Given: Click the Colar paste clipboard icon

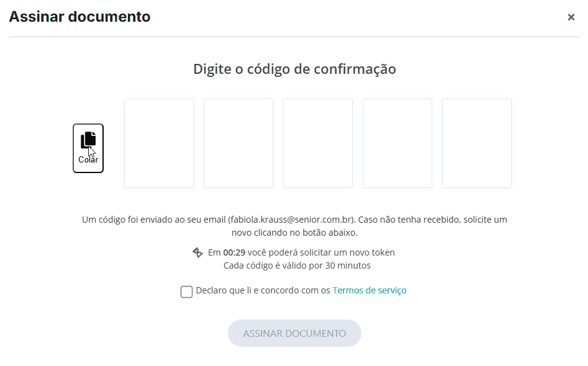Looking at the screenshot, I should point(88,140).
